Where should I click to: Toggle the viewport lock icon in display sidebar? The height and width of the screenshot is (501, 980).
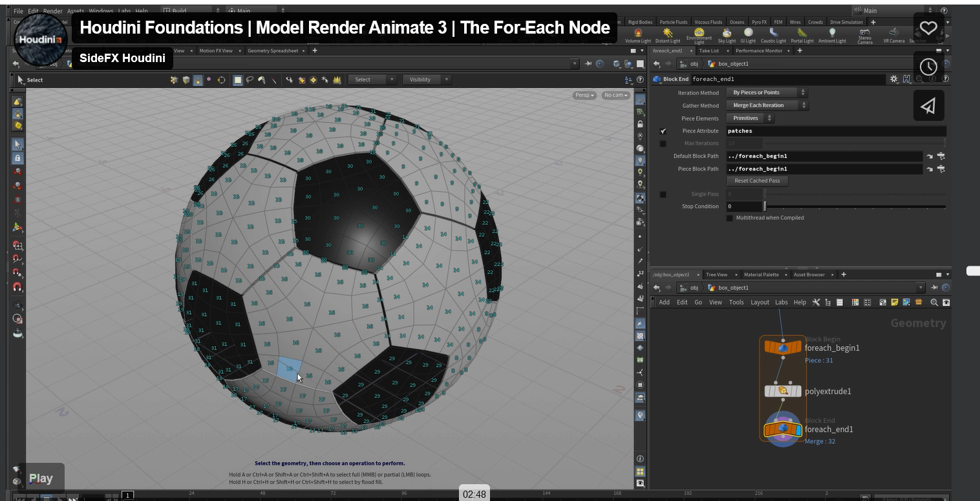click(x=640, y=123)
